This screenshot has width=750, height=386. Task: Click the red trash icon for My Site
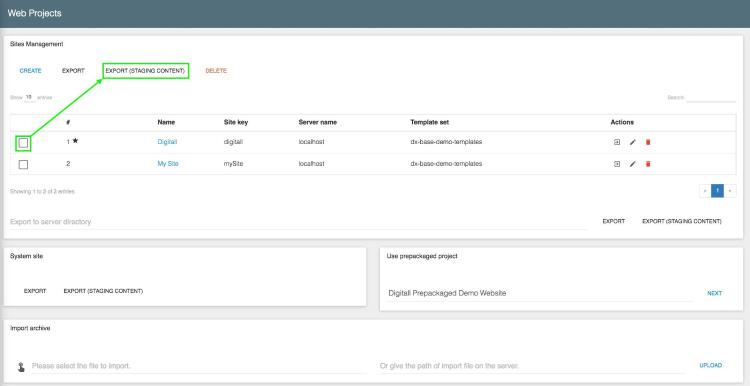click(648, 164)
